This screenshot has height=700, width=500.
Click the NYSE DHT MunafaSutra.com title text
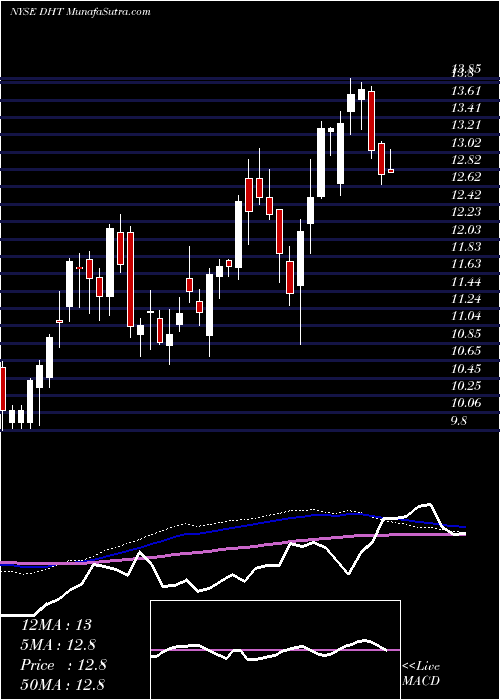[80, 12]
